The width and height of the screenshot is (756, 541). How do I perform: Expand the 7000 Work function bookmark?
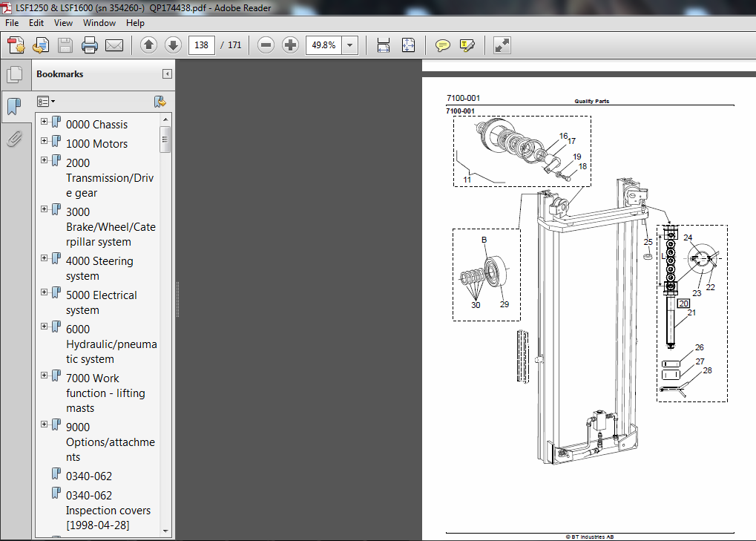coord(44,375)
